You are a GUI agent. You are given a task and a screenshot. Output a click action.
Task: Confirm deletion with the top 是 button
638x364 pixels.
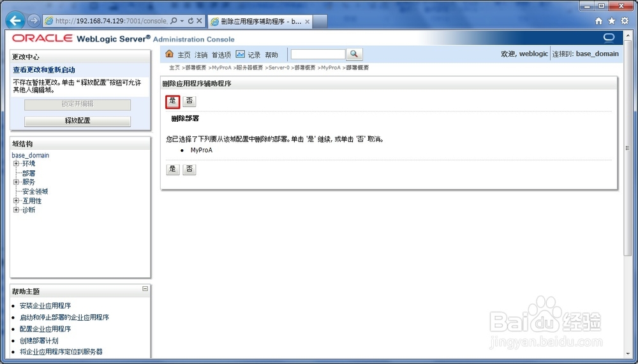[172, 101]
